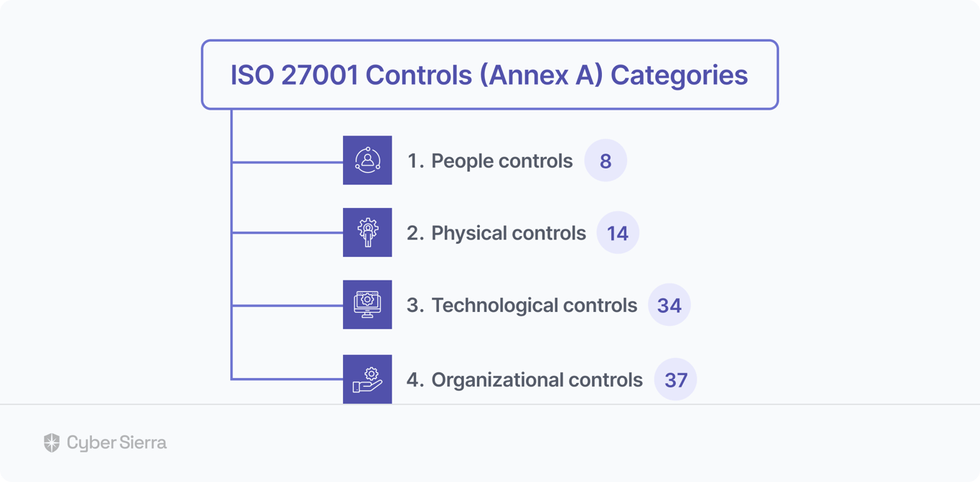Select the Organizational controls hand-gear icon
The height and width of the screenshot is (482, 980).
coord(367,379)
